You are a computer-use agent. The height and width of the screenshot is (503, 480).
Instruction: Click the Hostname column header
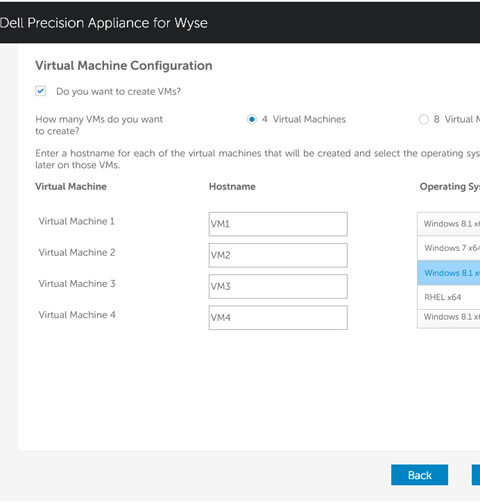pyautogui.click(x=232, y=186)
